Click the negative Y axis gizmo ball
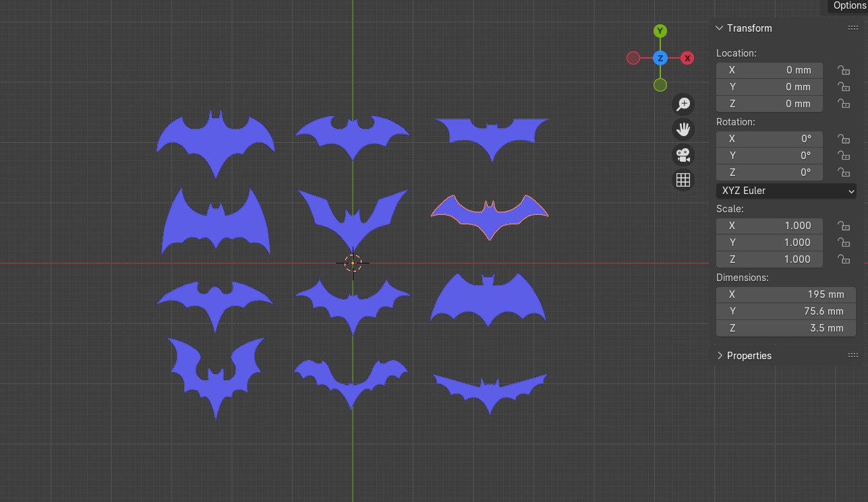The image size is (868, 502). 660,85
